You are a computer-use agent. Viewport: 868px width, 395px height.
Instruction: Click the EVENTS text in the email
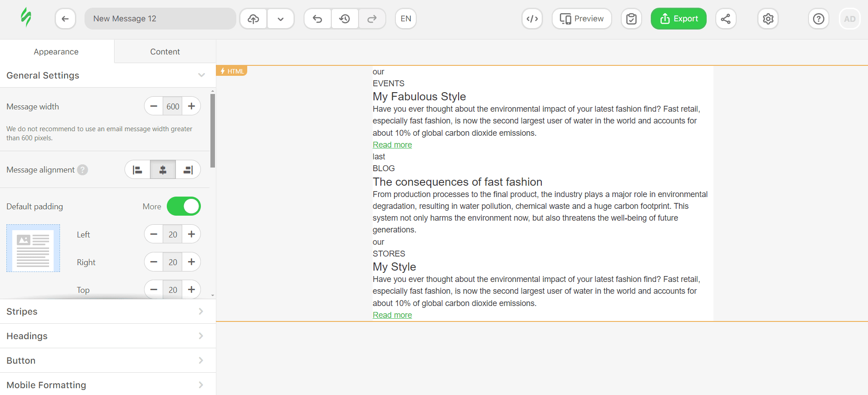pyautogui.click(x=389, y=84)
